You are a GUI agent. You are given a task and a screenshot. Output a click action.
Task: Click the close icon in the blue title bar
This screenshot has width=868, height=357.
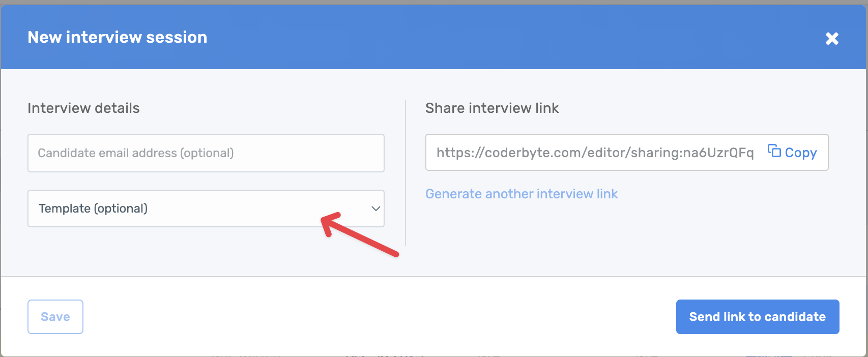tap(831, 38)
